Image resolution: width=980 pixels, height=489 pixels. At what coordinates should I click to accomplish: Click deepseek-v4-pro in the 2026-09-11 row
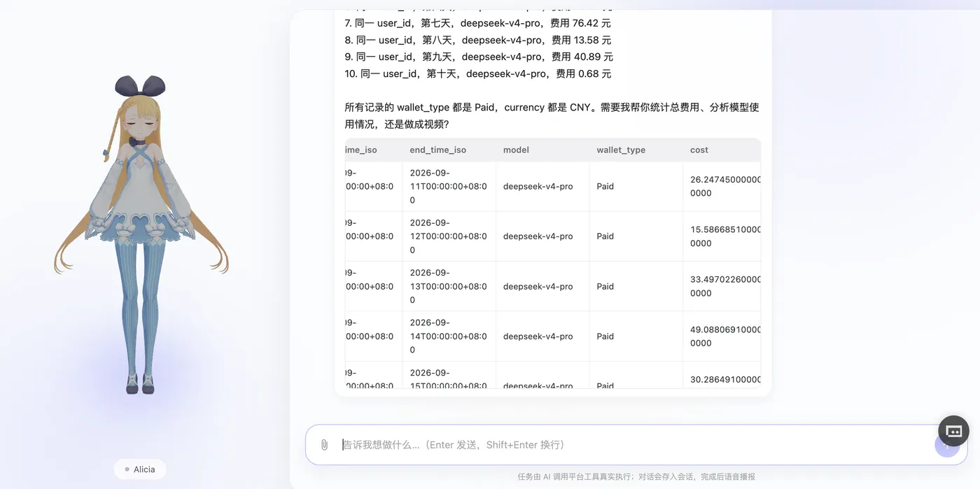point(538,187)
